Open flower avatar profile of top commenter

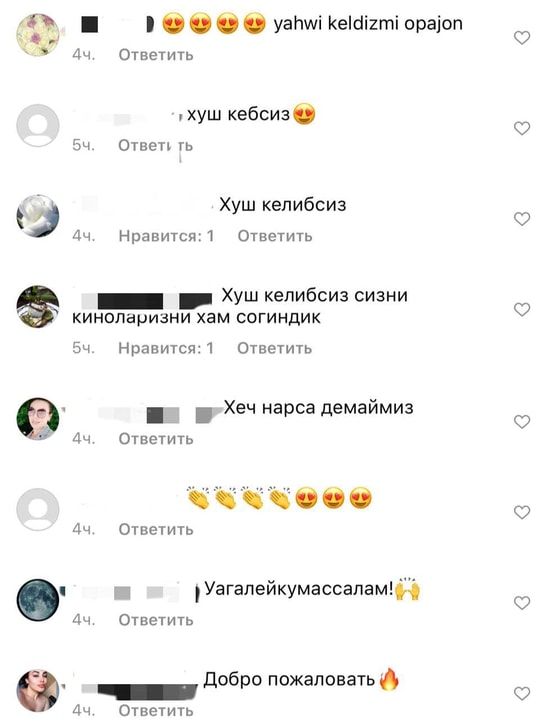point(38,35)
